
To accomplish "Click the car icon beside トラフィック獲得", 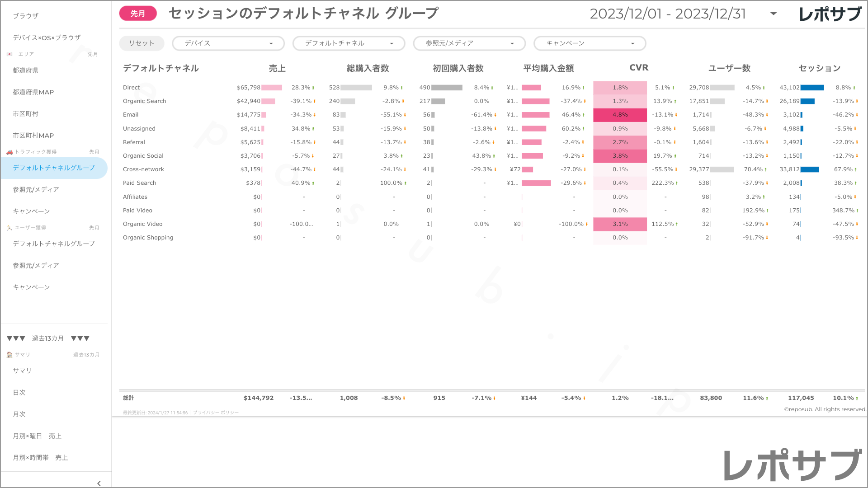I will [x=9, y=152].
